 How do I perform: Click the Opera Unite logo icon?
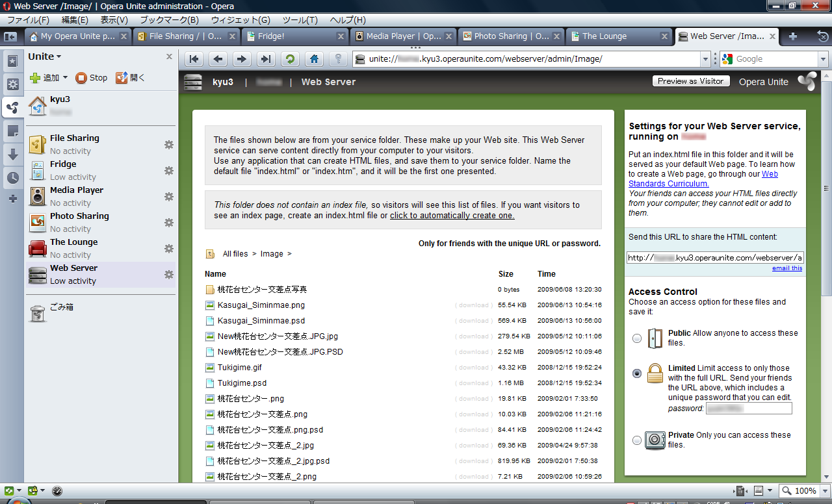click(807, 82)
